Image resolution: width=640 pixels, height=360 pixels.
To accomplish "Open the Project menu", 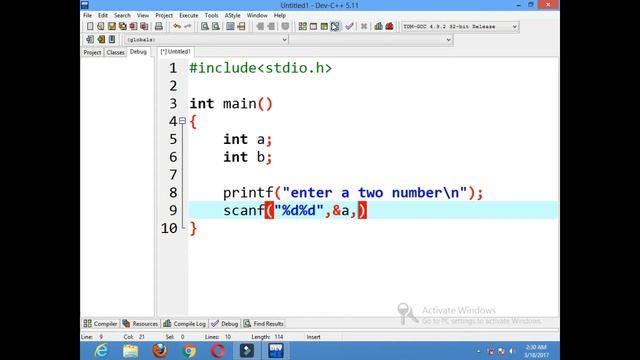I will point(164,16).
